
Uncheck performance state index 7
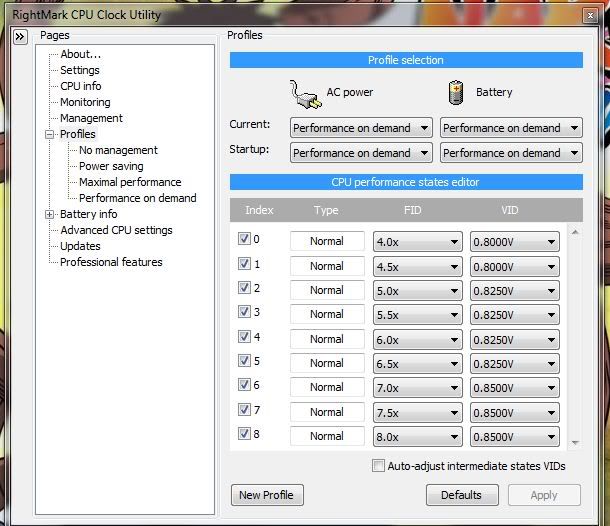click(x=244, y=409)
